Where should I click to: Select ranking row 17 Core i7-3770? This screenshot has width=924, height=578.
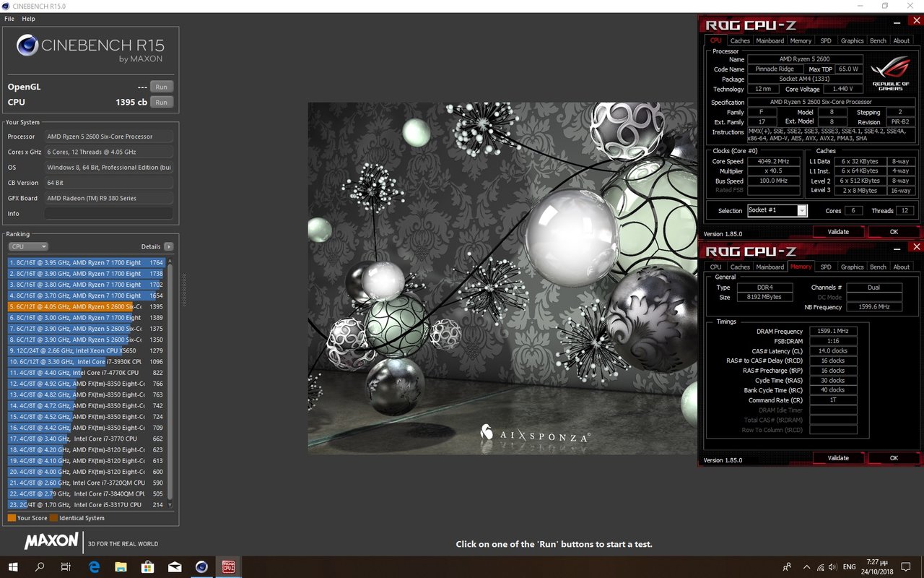click(x=87, y=439)
